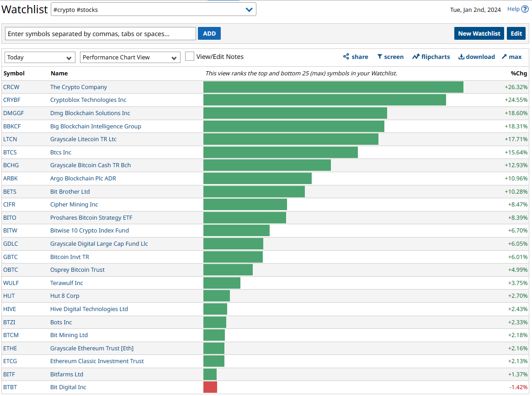The width and height of the screenshot is (532, 396).
Task: Open the DMGGF symbol link
Action: click(x=14, y=113)
